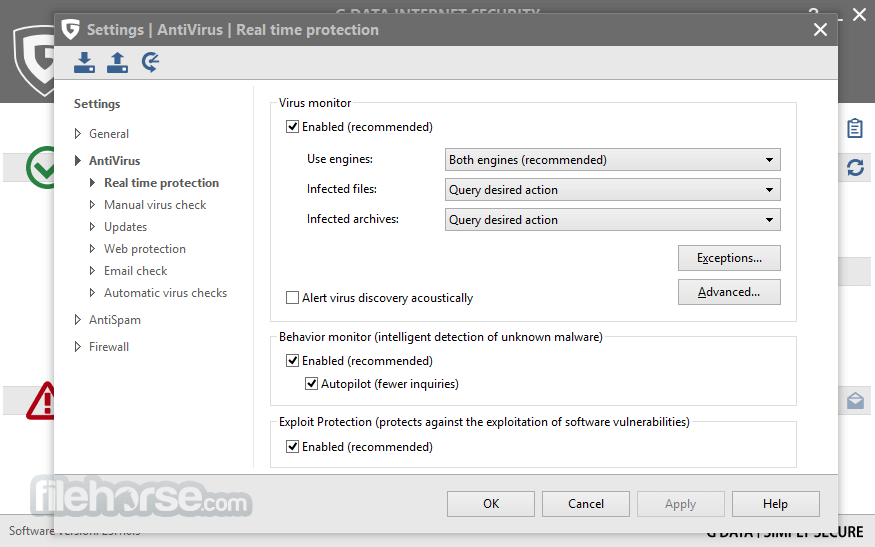Disable Virus monitor Enabled checkbox
The height and width of the screenshot is (547, 875).
(292, 127)
